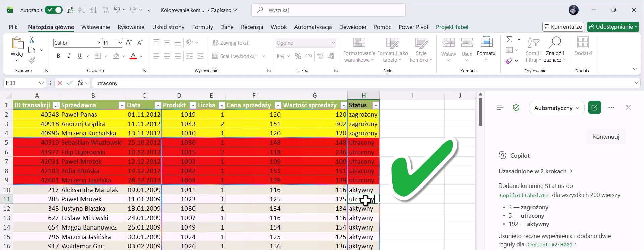Click the Cut scissors icon

[32, 40]
